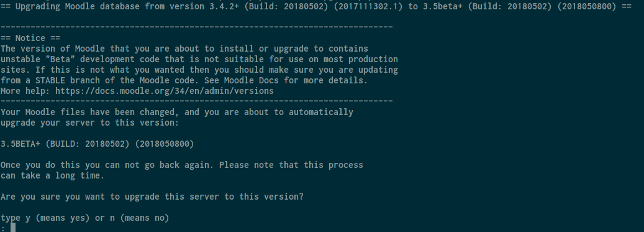Click 'upgrade your server to this version:' line
The width and height of the screenshot is (644, 232).
tap(89, 123)
